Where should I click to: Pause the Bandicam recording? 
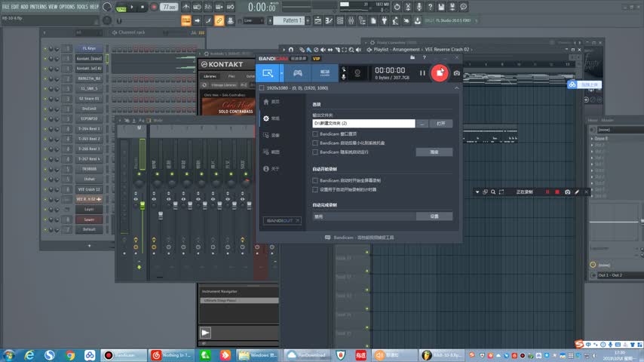point(422,73)
